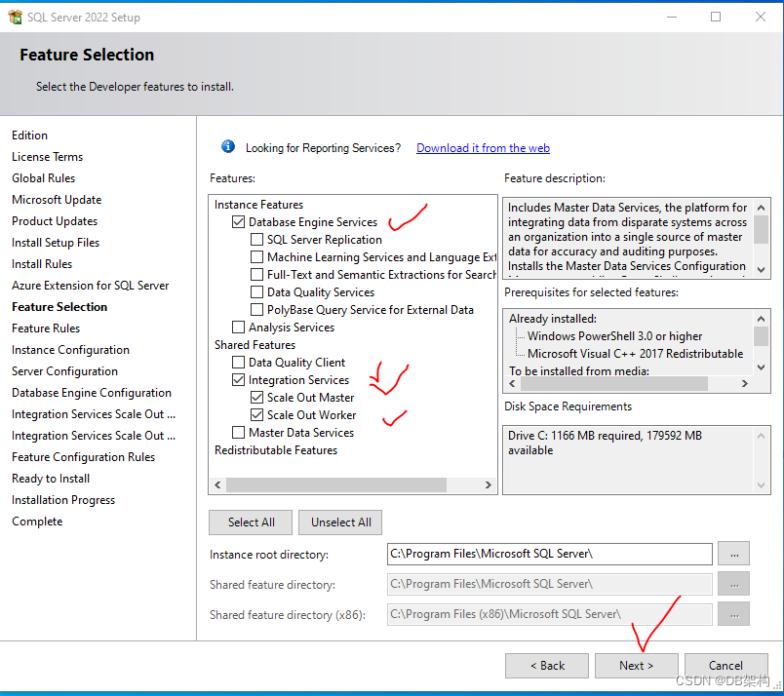Uncheck Scale Out Worker checkbox
Screen dimensions: 784x696
pos(257,415)
